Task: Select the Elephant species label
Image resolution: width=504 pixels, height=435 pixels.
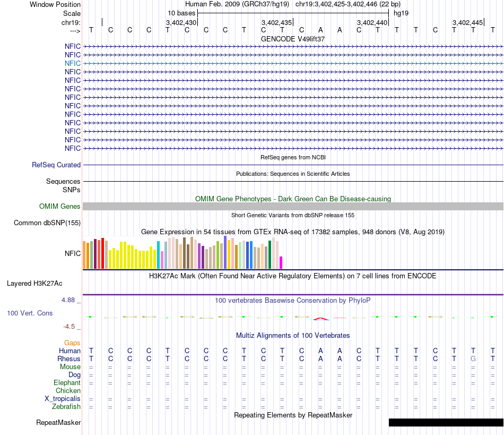Action: (x=67, y=382)
